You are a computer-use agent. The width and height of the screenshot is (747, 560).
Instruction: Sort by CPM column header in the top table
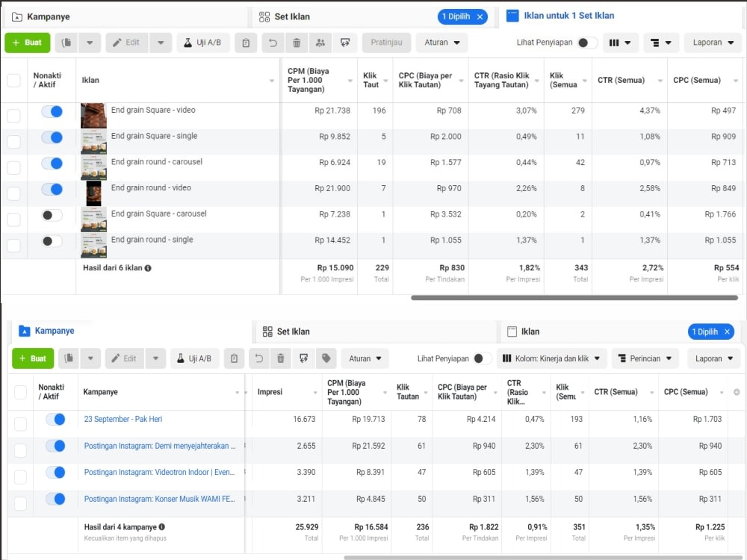320,80
